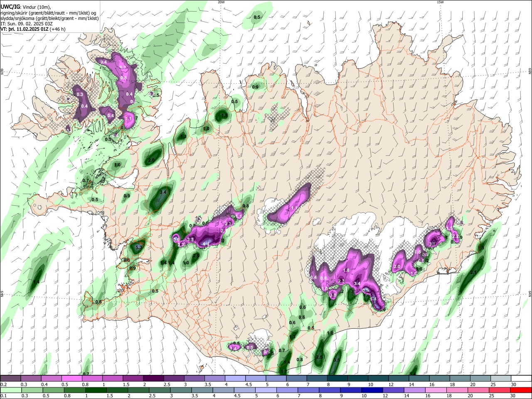Click the '5.6' precipitation value on the map
This screenshot has width=532, height=399.
[x=176, y=239]
